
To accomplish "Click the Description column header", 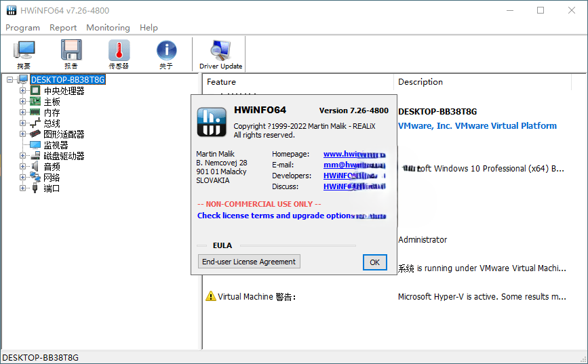I will (x=482, y=82).
